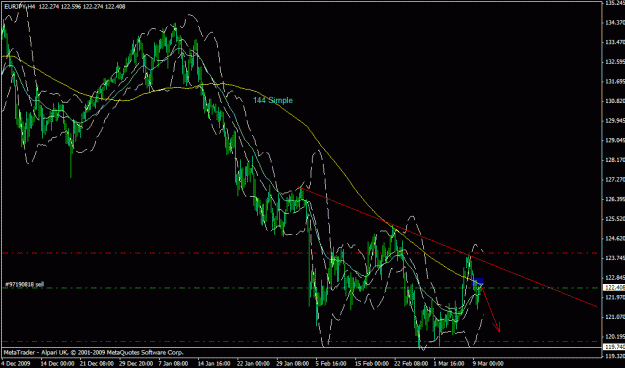This screenshot has height=368, width=625.
Task: Click the '29 Dec 20:00' time label
Action: tap(136, 364)
